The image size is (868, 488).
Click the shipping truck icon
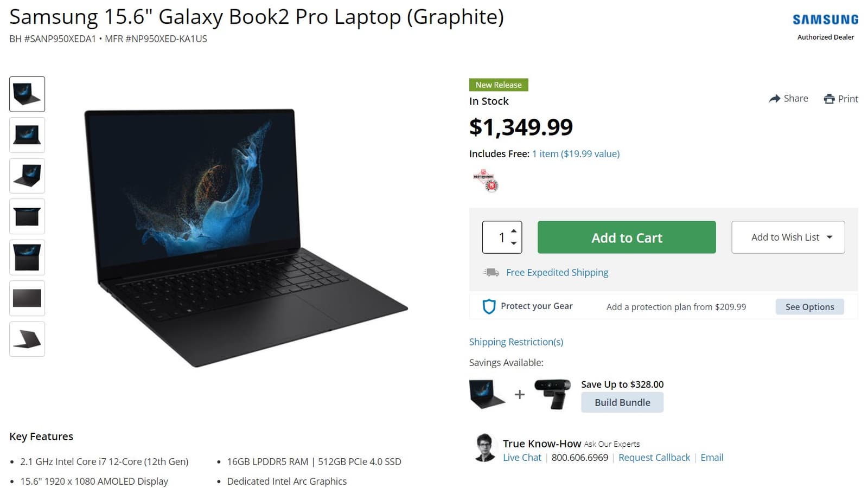492,272
